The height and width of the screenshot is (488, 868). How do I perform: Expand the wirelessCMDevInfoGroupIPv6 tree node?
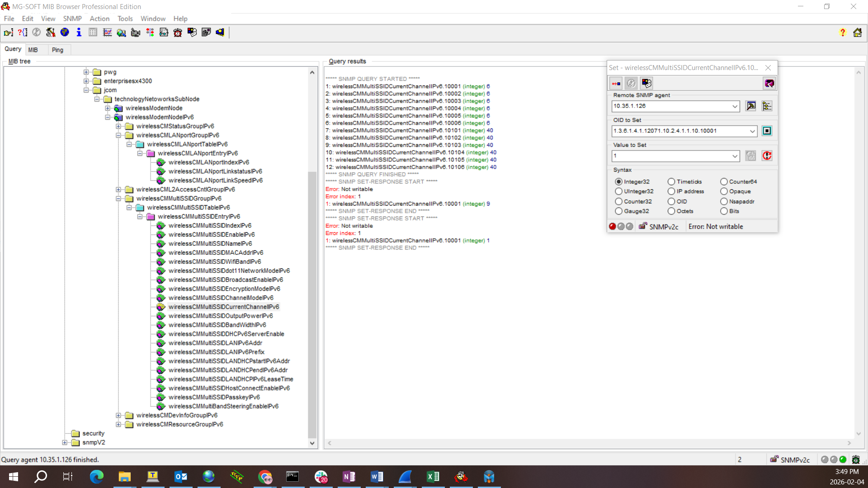tap(118, 415)
